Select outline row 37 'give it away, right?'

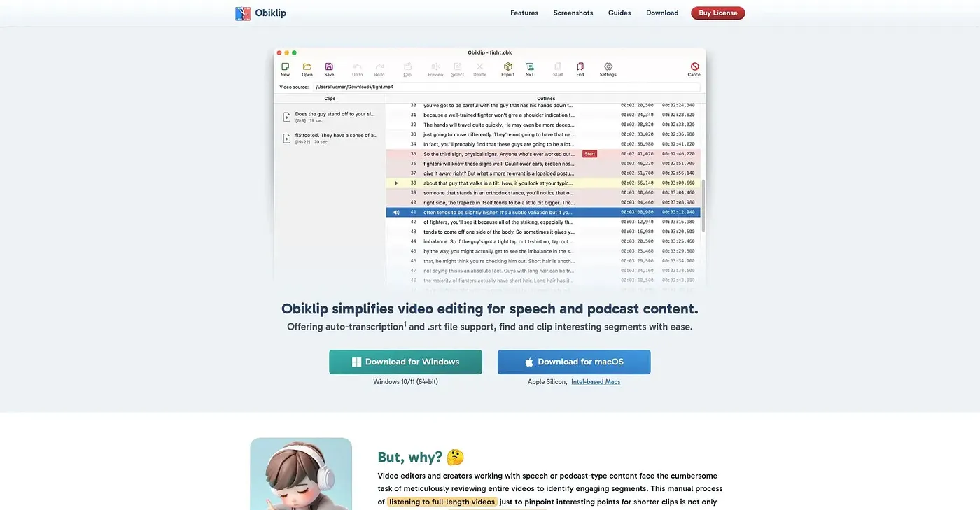[x=545, y=173]
